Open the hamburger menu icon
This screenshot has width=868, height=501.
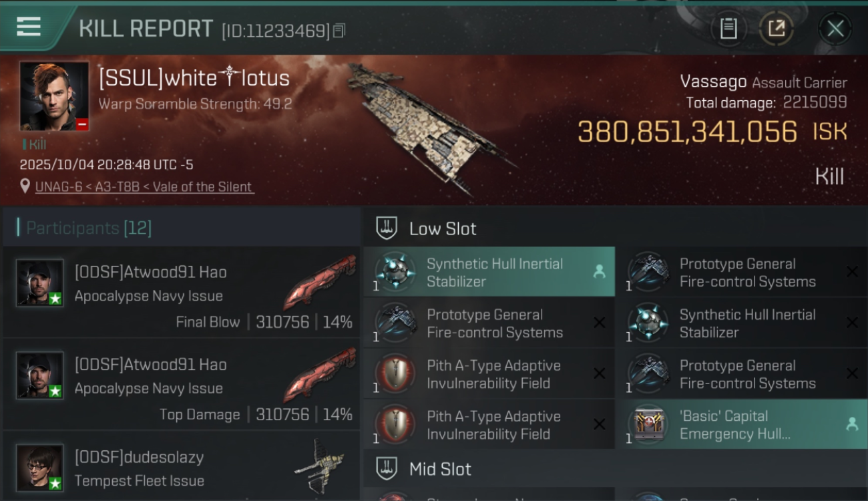pos(29,27)
